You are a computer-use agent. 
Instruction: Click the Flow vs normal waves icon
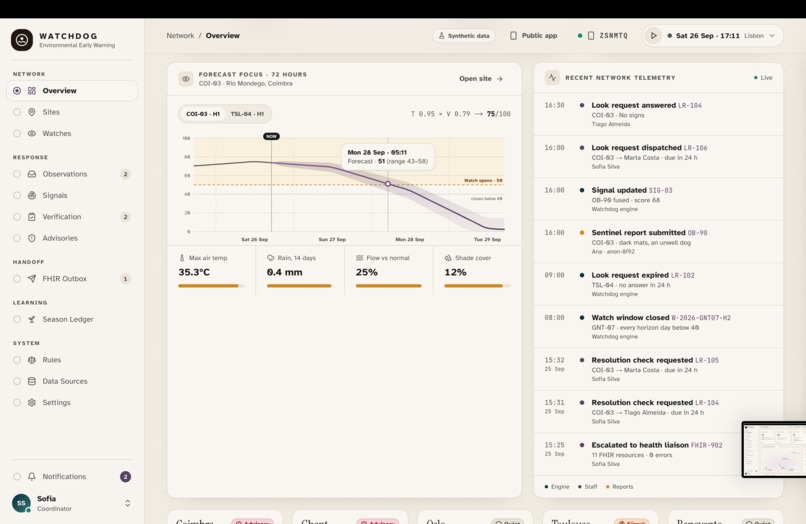[x=359, y=258]
